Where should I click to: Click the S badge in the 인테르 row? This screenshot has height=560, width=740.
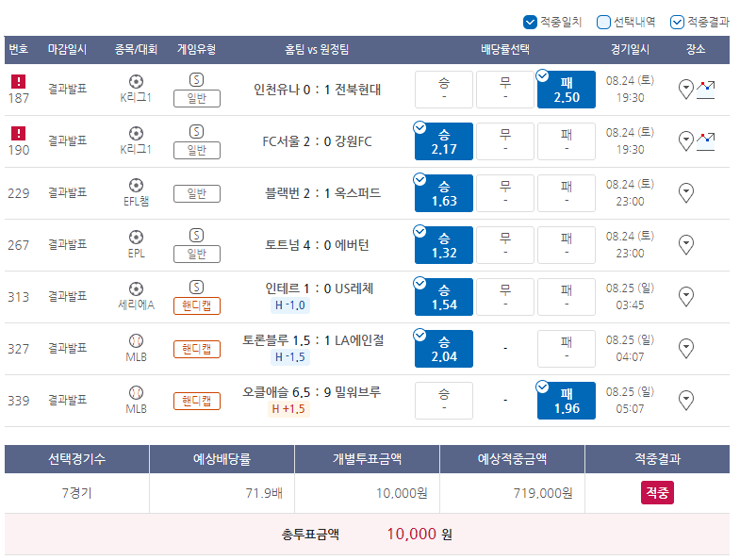point(196,287)
